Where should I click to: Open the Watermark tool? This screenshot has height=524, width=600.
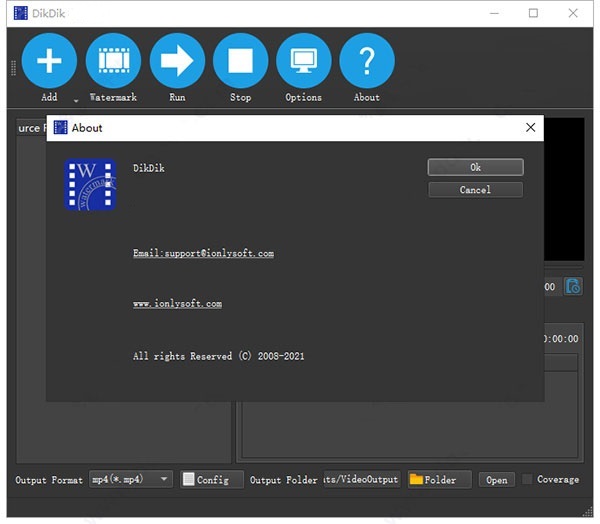[x=113, y=60]
